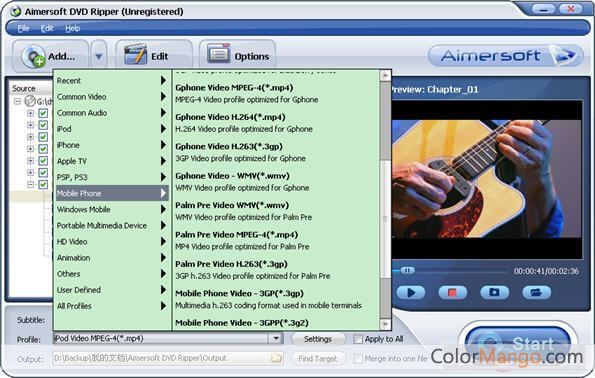Choose Mobile Phone Video - 3GP(*.3gp) profile
The image size is (595, 378).
click(276, 299)
